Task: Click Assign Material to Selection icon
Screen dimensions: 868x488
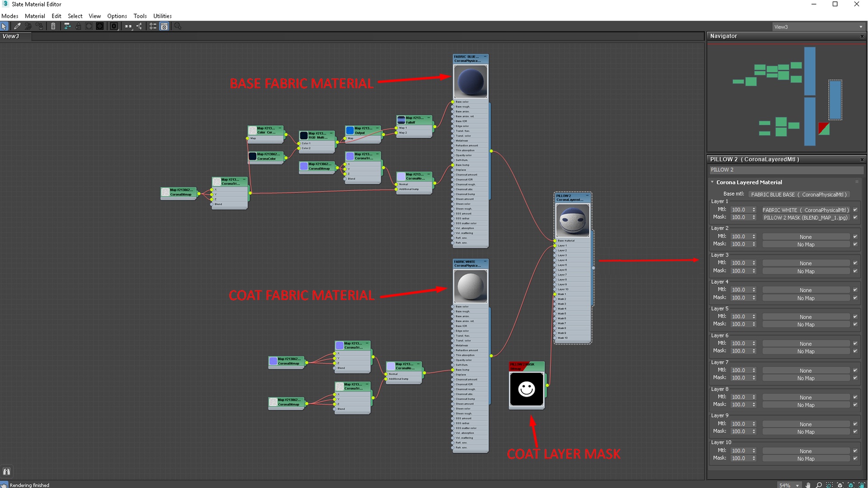Action: pos(40,26)
